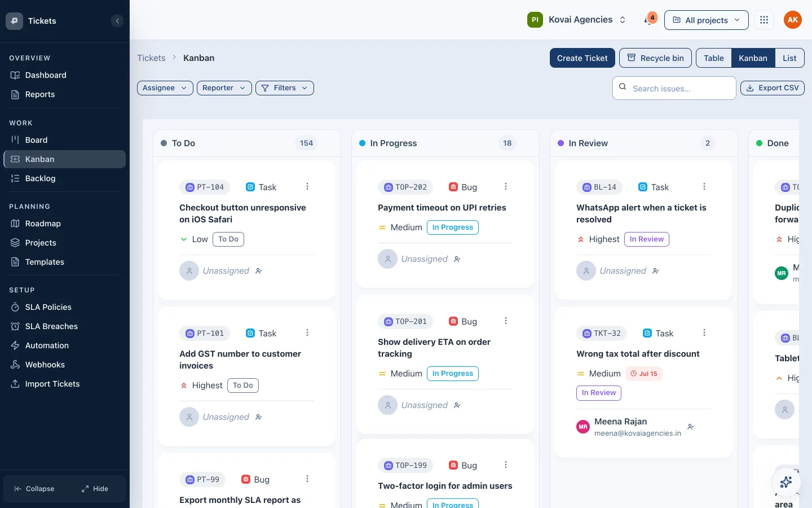Viewport: 812px width, 508px height.
Task: Click the To Do status badge on PT-101
Action: pos(243,386)
